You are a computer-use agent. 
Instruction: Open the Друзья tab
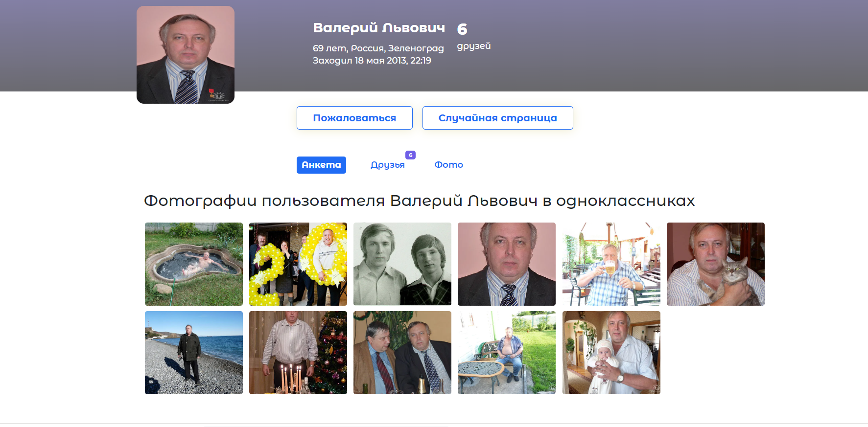click(x=387, y=165)
